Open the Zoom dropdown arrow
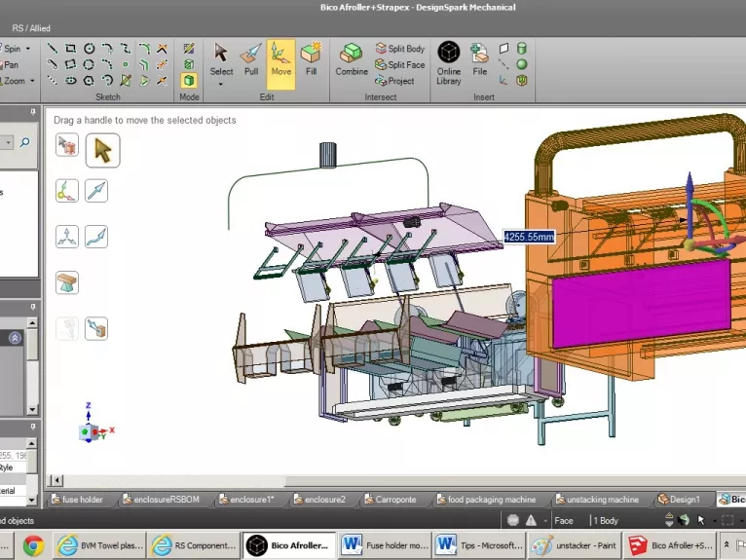 [32, 81]
